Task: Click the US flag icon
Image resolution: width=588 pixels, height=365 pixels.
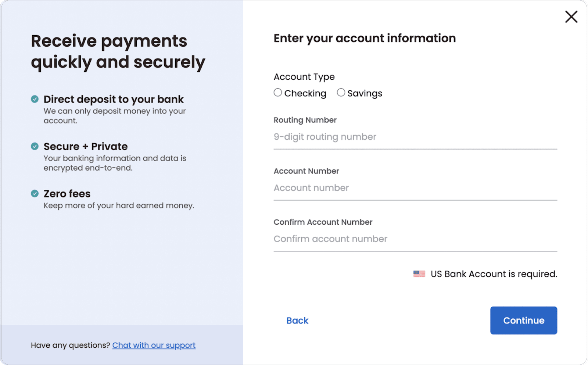Action: click(419, 274)
